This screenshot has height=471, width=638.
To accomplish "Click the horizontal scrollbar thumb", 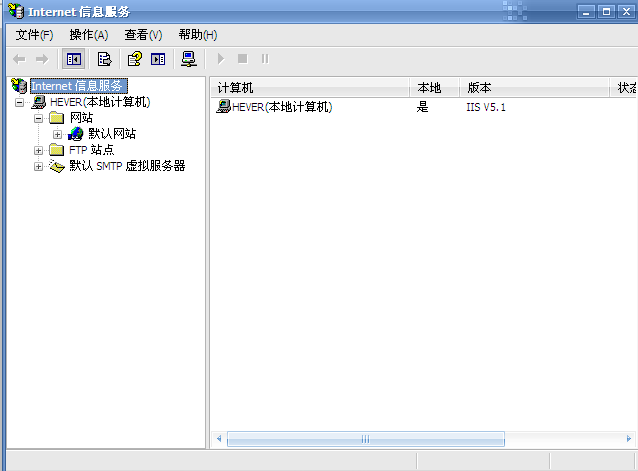I will coord(365,439).
